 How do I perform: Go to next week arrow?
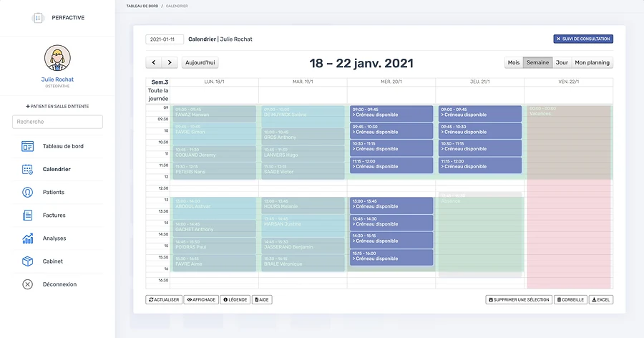tap(170, 62)
